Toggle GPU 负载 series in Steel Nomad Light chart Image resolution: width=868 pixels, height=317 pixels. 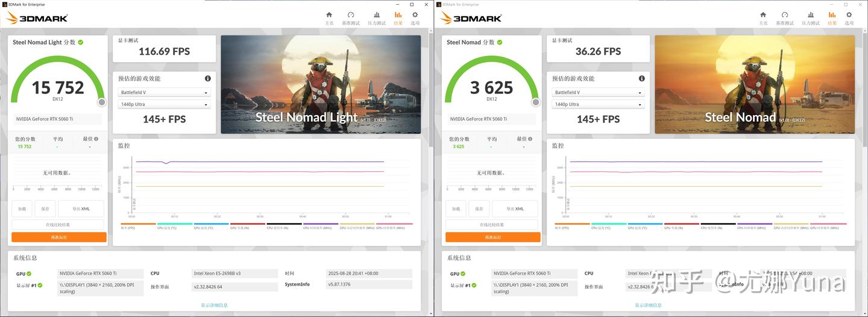click(x=248, y=226)
